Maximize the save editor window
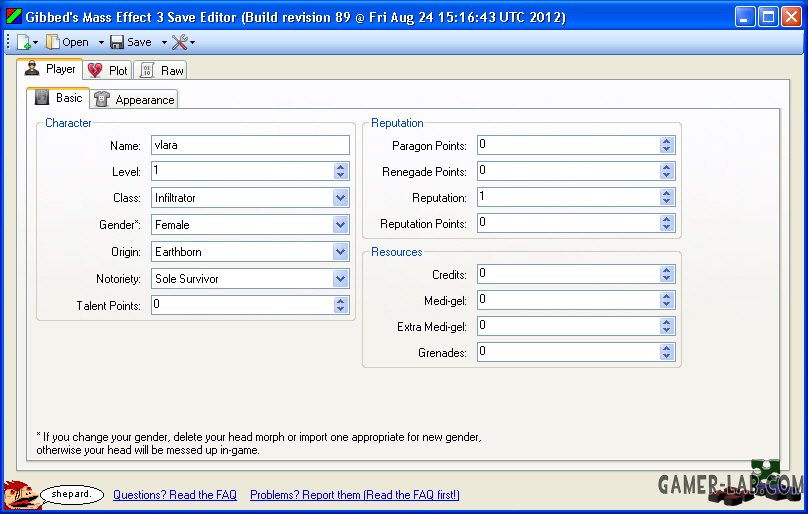Screen dimensions: 808x514 768,16
